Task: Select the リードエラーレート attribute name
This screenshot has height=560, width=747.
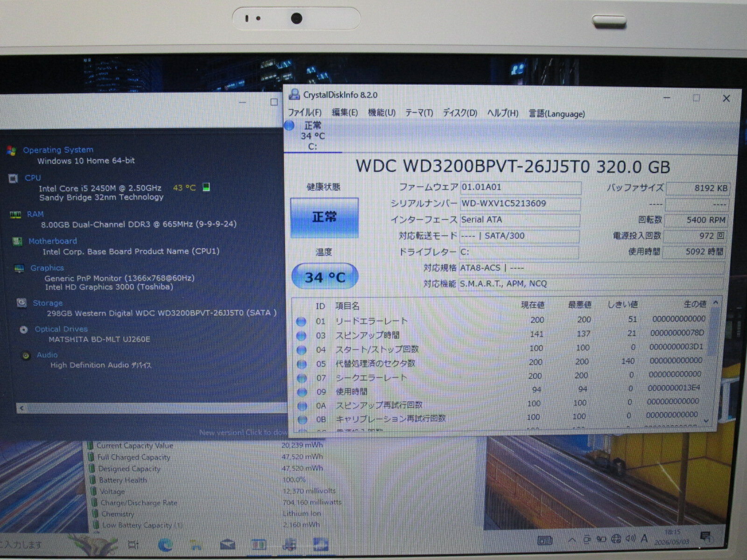Action: [x=372, y=321]
